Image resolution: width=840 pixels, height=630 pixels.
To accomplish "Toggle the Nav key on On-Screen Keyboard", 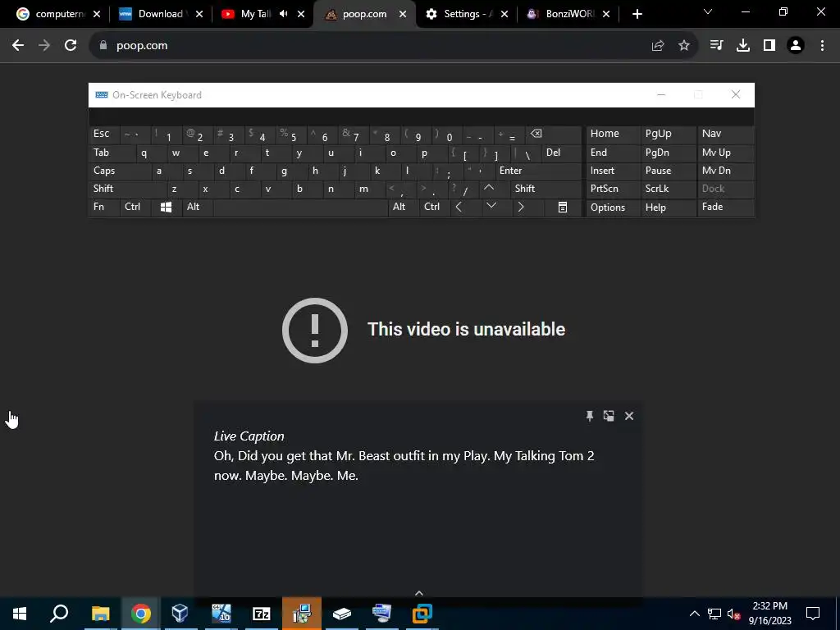I will click(725, 135).
